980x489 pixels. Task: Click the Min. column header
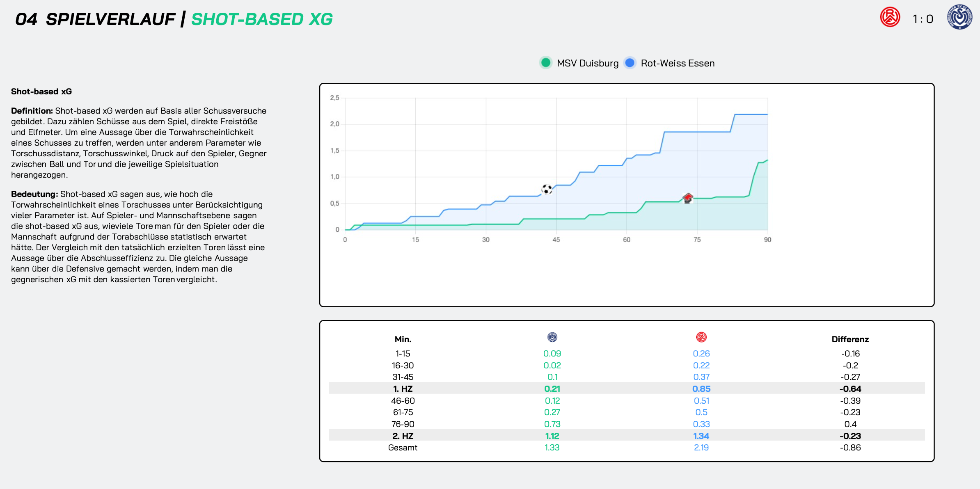(x=403, y=339)
